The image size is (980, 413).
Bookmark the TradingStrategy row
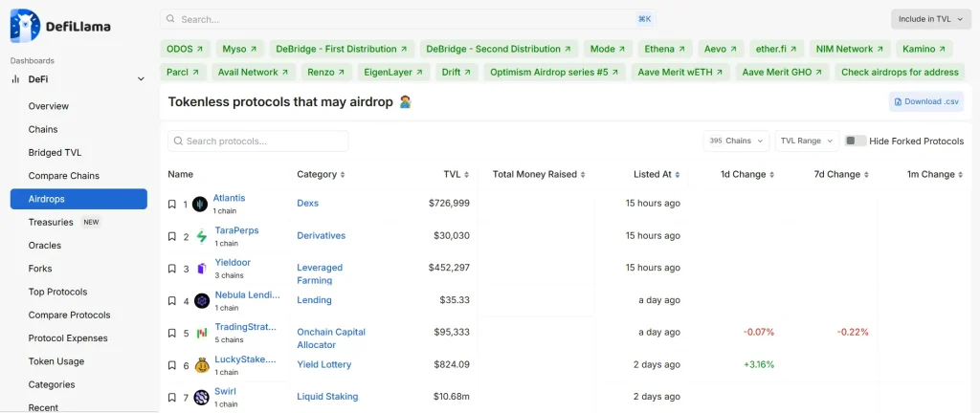[172, 333]
